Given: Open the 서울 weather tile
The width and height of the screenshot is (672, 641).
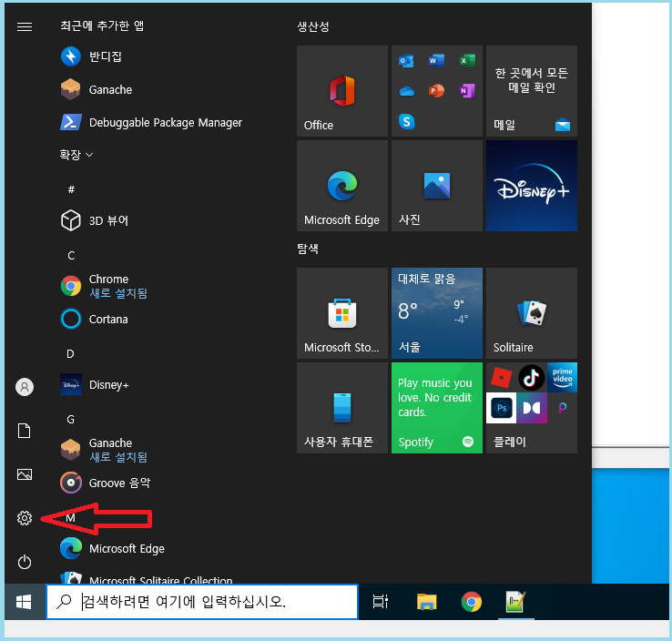Looking at the screenshot, I should pyautogui.click(x=437, y=313).
